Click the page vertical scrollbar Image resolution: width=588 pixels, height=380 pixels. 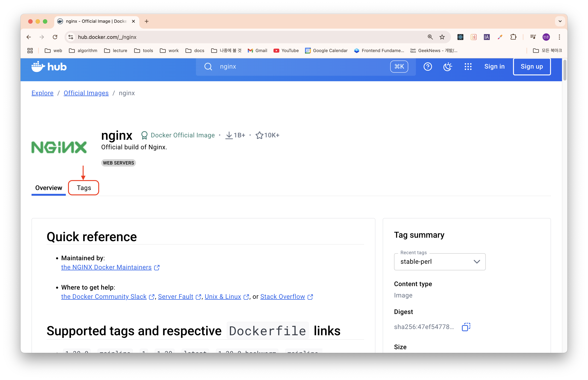pyautogui.click(x=565, y=70)
